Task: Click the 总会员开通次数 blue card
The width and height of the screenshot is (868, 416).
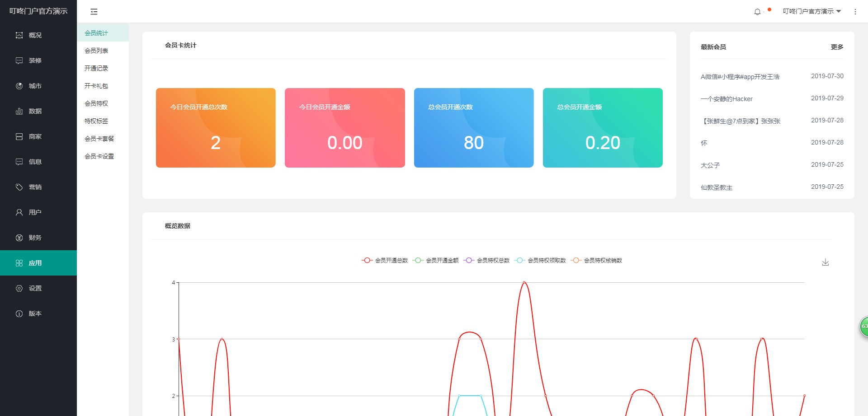Action: coord(474,128)
